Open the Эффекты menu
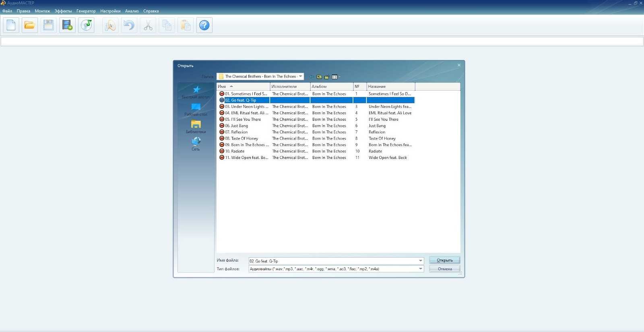The width and height of the screenshot is (644, 332). (x=63, y=11)
